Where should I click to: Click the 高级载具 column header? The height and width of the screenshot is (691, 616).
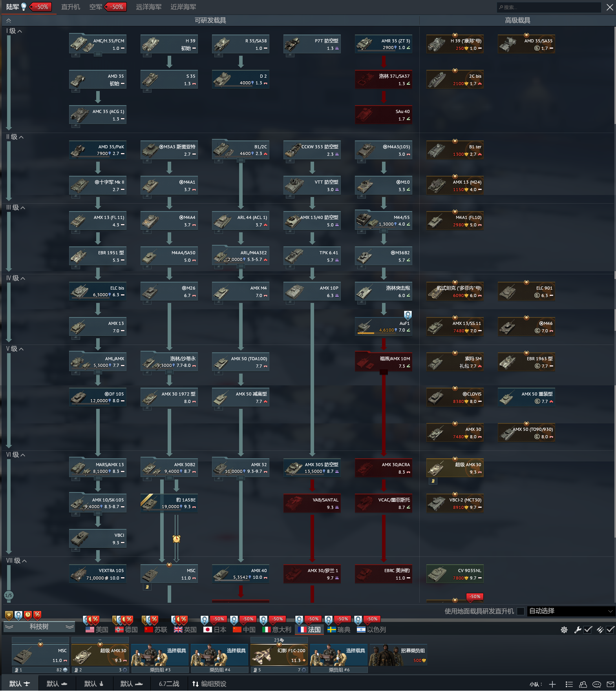[517, 20]
